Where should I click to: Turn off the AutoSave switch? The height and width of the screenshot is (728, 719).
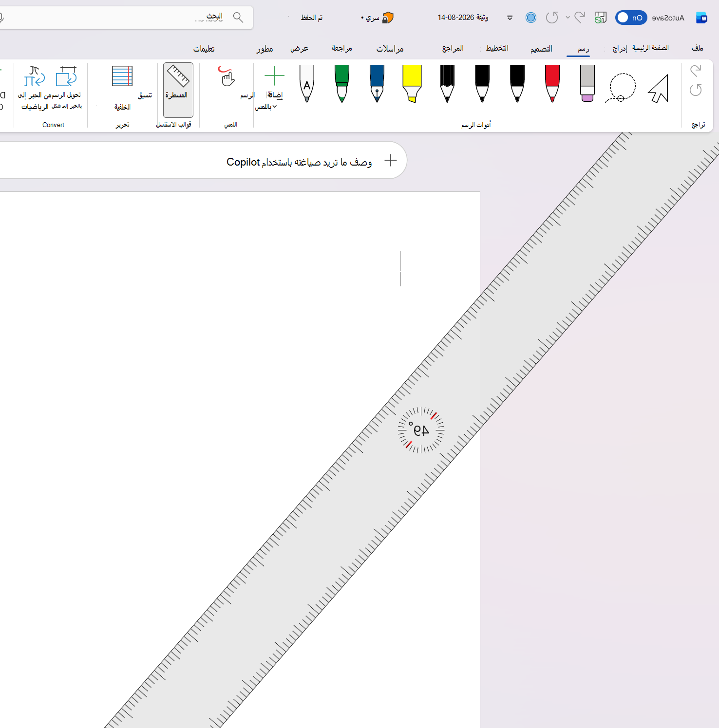pyautogui.click(x=631, y=18)
